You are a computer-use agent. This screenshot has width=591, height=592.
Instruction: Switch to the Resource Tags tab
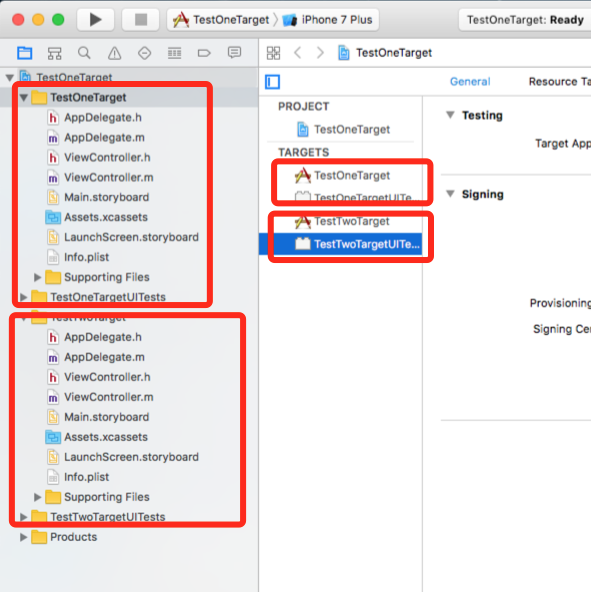pyautogui.click(x=560, y=82)
